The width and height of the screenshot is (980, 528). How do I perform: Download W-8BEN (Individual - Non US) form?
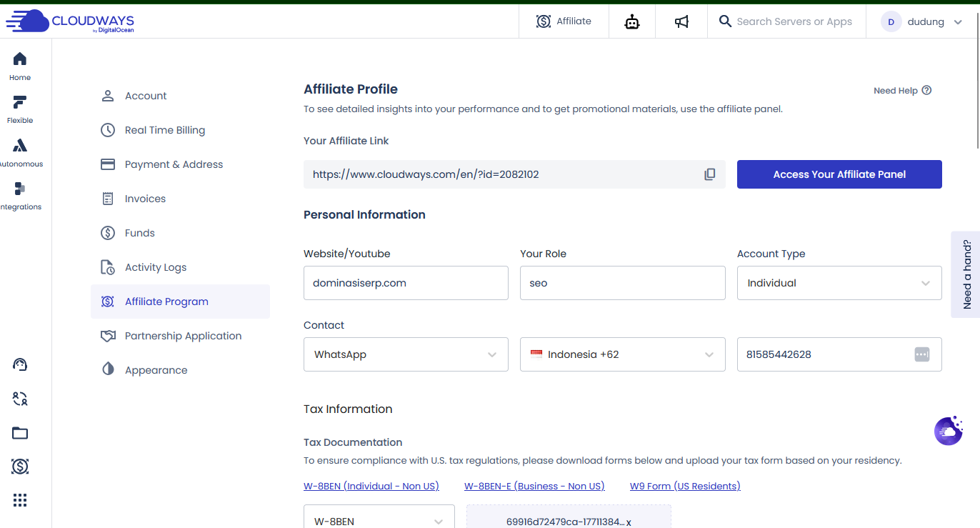(371, 486)
